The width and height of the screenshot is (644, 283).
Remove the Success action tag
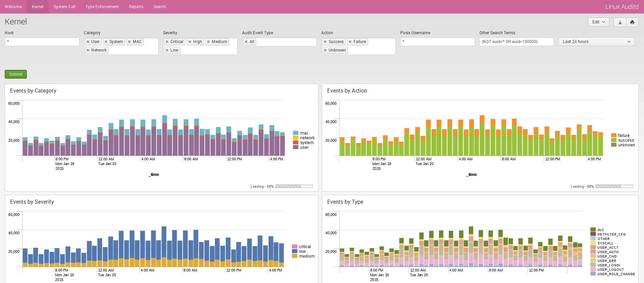point(325,42)
